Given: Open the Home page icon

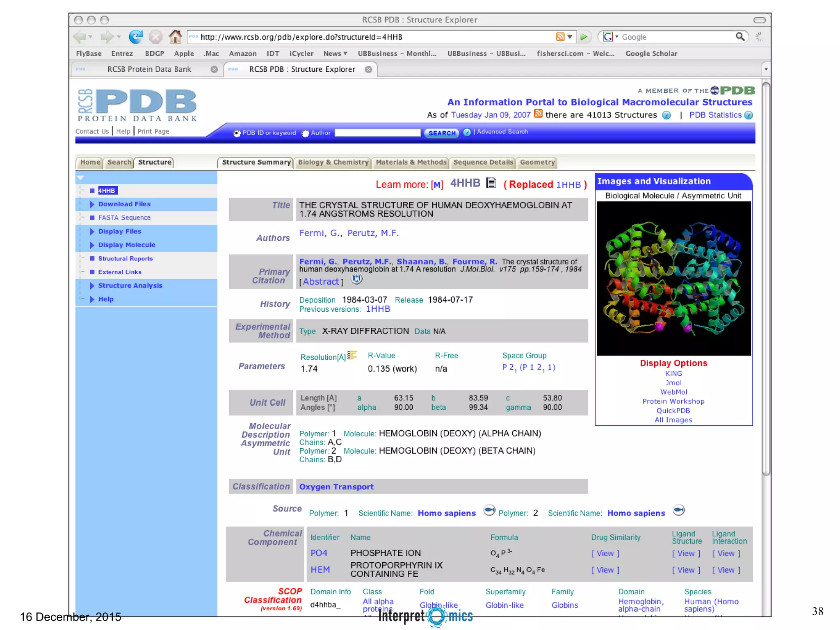Looking at the screenshot, I should tap(175, 37).
